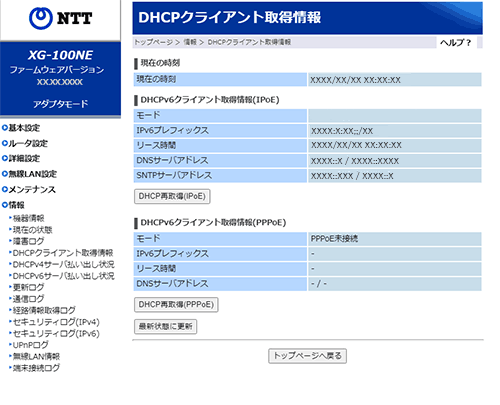Go to トップページ in the breadcrumb

[x=153, y=42]
